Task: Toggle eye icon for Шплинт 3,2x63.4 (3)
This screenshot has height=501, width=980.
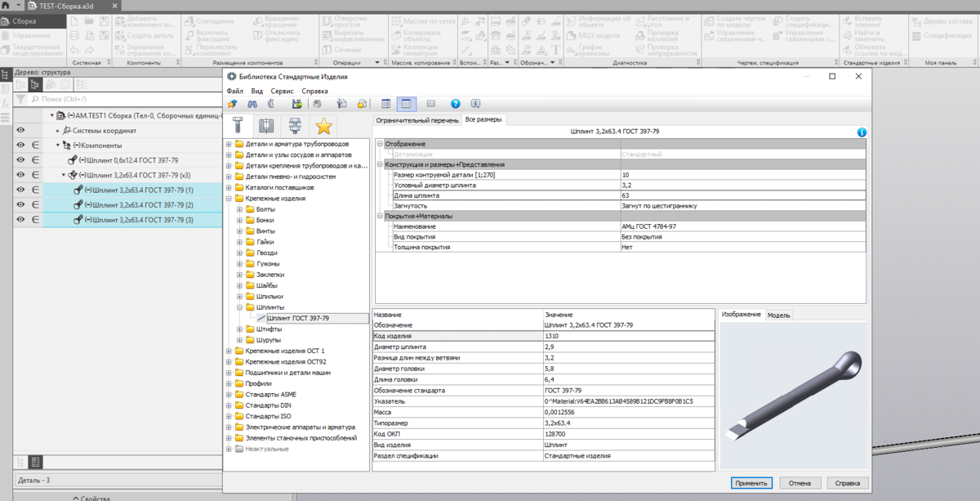Action: 20,219
